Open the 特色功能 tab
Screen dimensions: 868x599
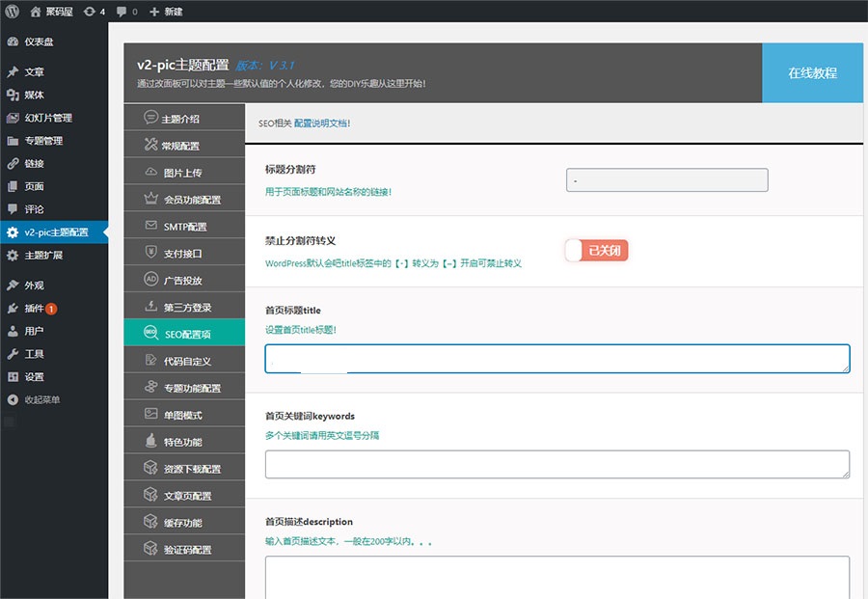(x=184, y=441)
